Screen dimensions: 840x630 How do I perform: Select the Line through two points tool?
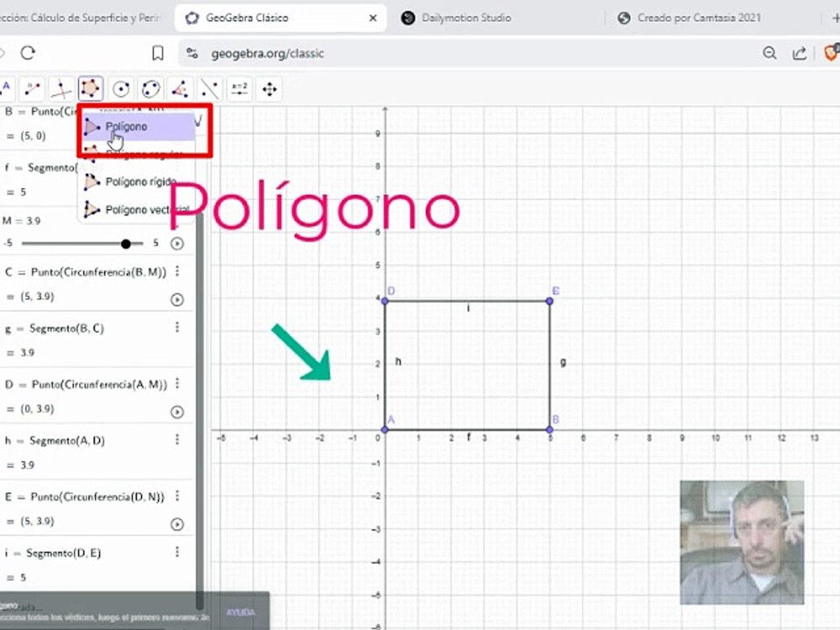click(32, 88)
